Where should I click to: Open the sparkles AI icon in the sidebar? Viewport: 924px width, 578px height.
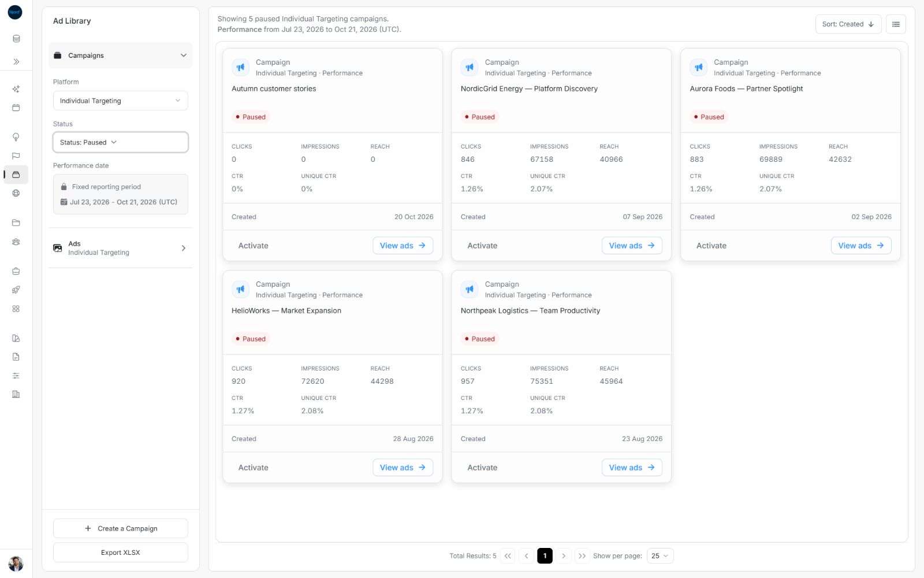(x=16, y=89)
